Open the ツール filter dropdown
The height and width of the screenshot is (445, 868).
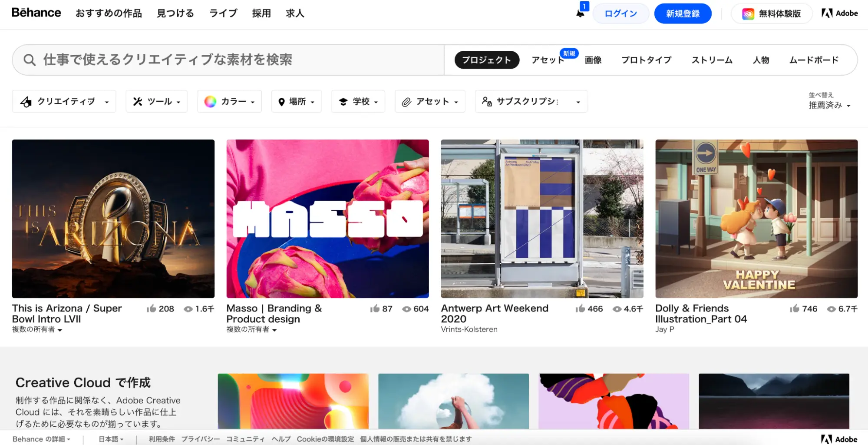[157, 101]
